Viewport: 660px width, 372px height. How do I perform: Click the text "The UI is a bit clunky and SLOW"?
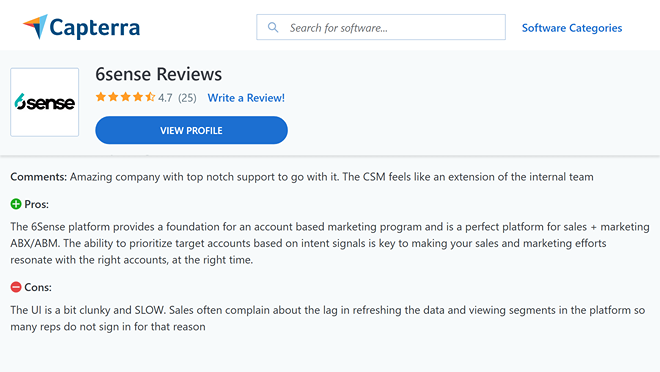[x=88, y=310]
